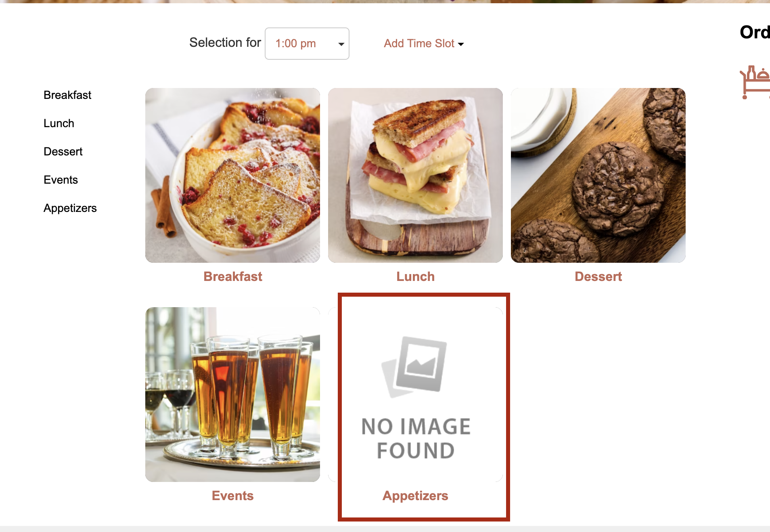This screenshot has height=532, width=770.
Task: Select Lunch in the left sidebar
Action: [x=59, y=124]
